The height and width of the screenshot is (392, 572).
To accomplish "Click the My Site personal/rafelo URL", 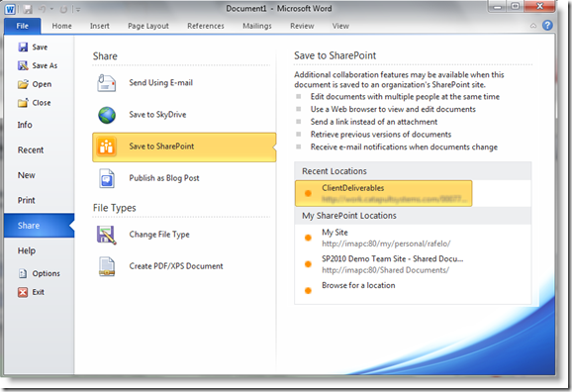I will 386,244.
